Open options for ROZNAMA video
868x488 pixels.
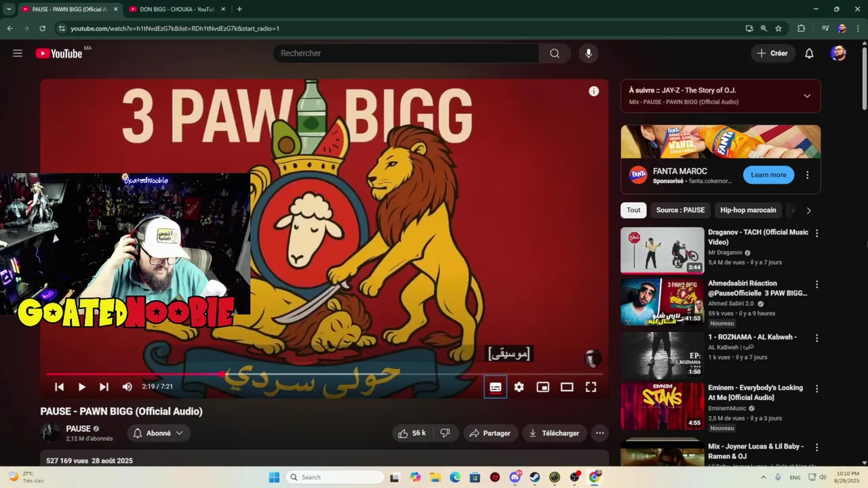tap(816, 338)
